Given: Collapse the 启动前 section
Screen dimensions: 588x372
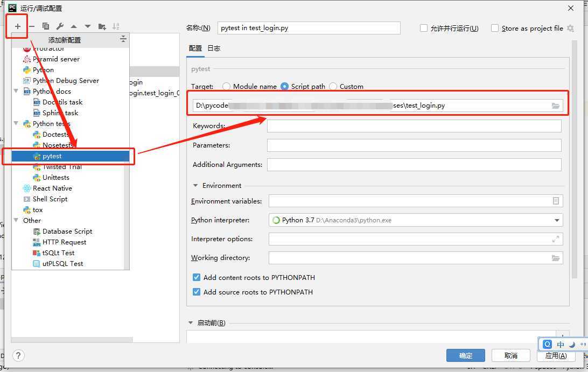Looking at the screenshot, I should click(x=191, y=323).
